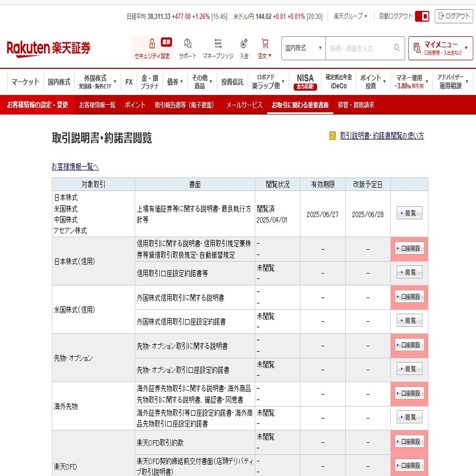Switch to the 移管・買取請求 tab
Screen dimensions: 476x476
[356, 105]
